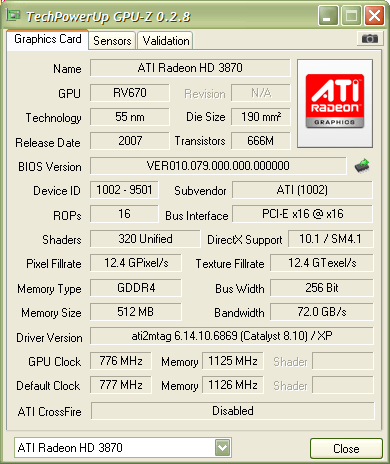Click the GPU Clock value 776 MHz
Screen dimensions: 390x464
121,361
